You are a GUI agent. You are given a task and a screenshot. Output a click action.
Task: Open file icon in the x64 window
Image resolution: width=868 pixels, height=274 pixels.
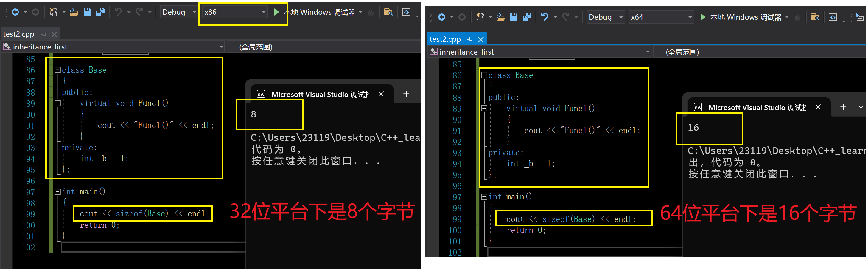pos(500,17)
